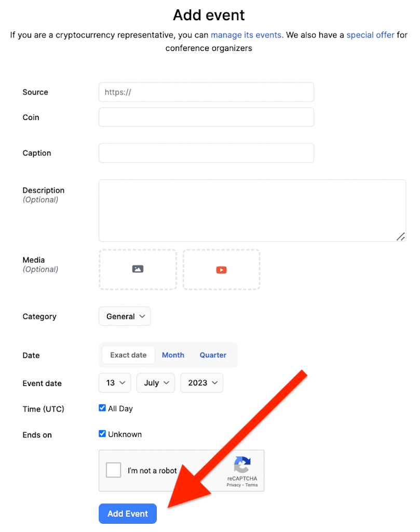
Task: Uncheck the Unknown end date checkbox
Action: tap(102, 434)
